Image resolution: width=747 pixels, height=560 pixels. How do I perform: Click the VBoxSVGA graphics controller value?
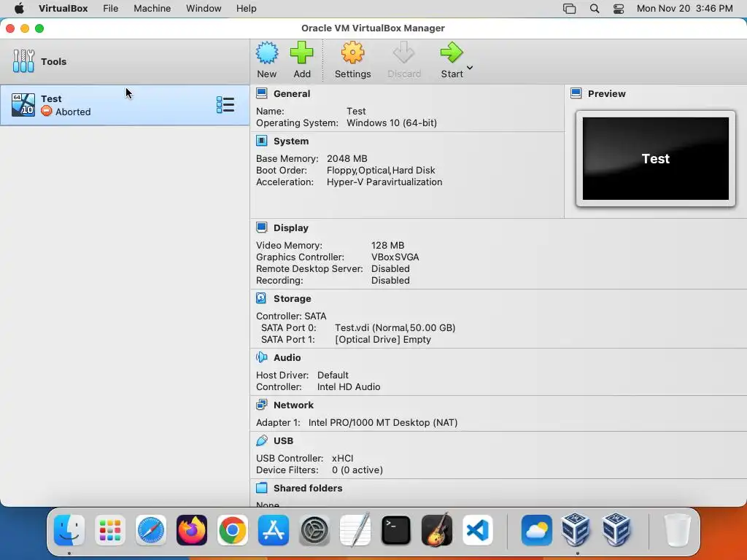[395, 257]
